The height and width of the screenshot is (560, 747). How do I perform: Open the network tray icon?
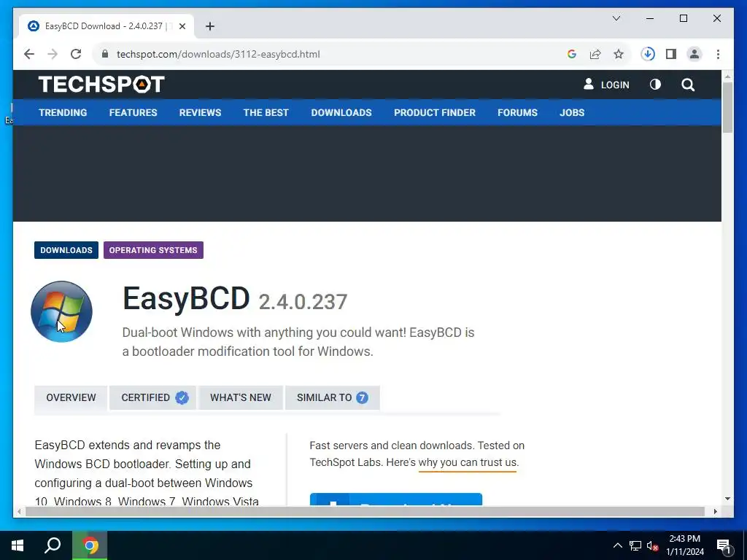coord(635,545)
